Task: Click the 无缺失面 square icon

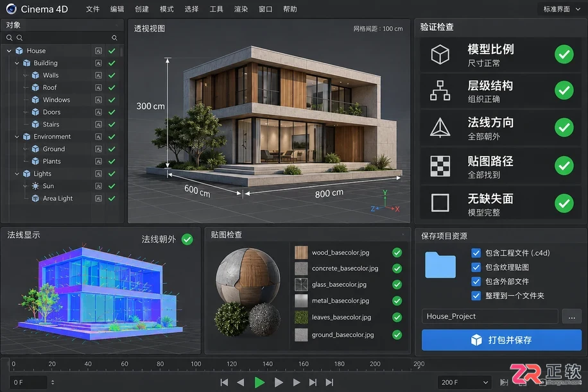Action: click(x=440, y=203)
